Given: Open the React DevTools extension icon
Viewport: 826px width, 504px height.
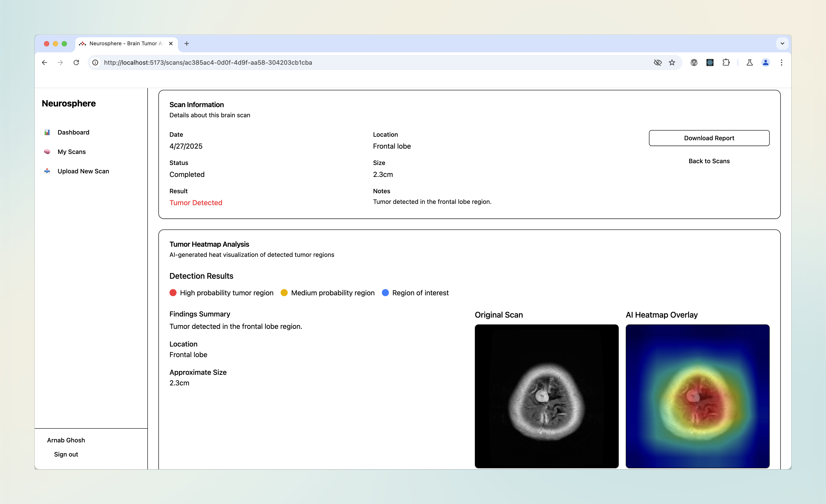Looking at the screenshot, I should (x=710, y=63).
